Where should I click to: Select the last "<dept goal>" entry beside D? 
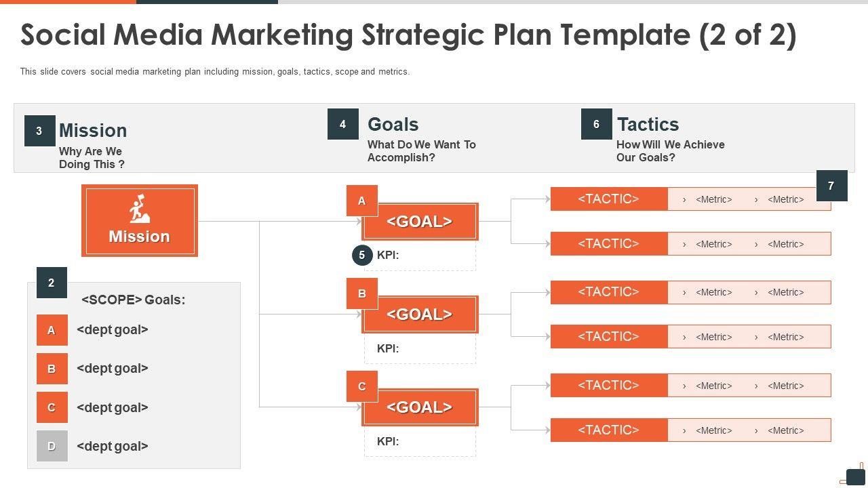click(x=113, y=446)
